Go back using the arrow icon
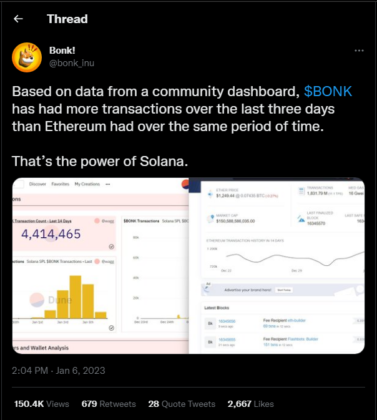 18,19
